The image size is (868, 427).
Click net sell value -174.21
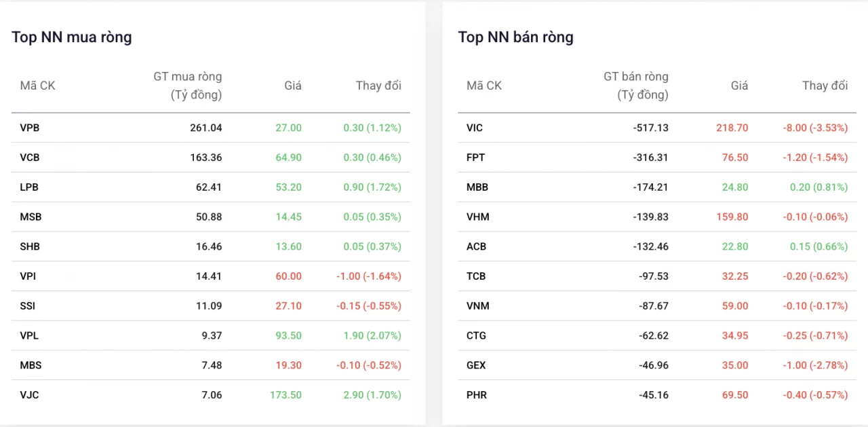(651, 187)
